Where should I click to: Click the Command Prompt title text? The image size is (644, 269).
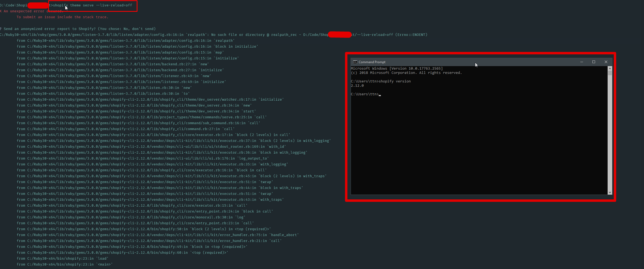372,62
